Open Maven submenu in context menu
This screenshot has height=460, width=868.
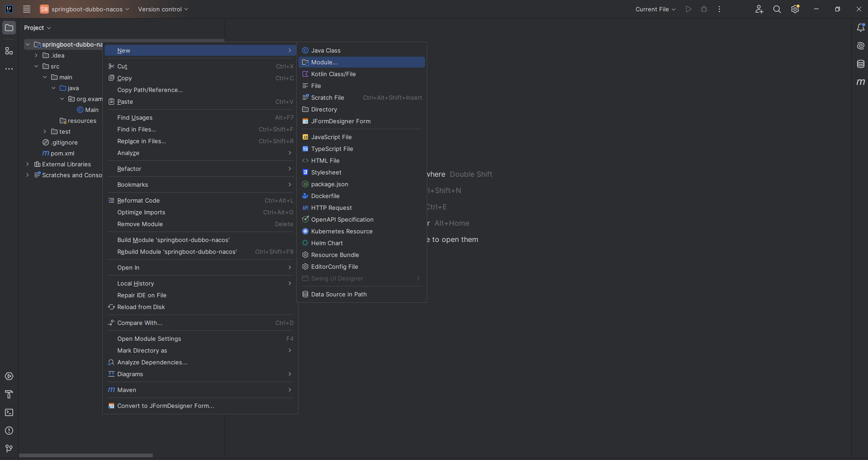point(200,390)
